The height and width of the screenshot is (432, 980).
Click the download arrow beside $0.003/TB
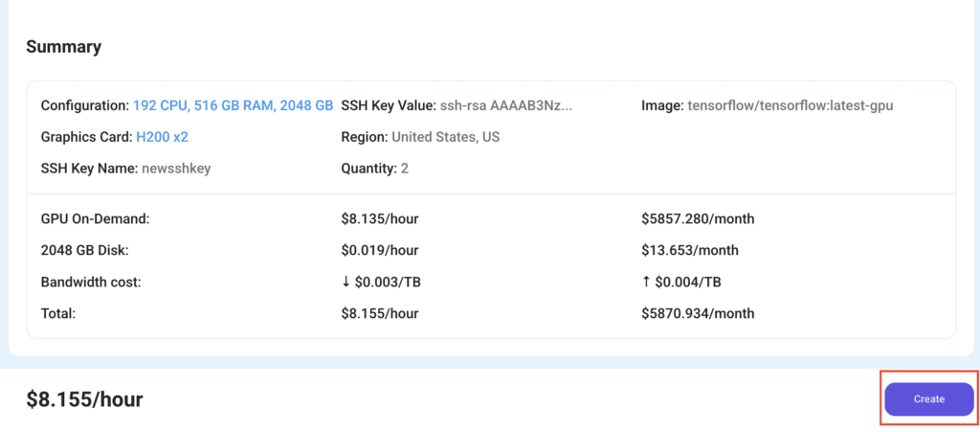(345, 283)
